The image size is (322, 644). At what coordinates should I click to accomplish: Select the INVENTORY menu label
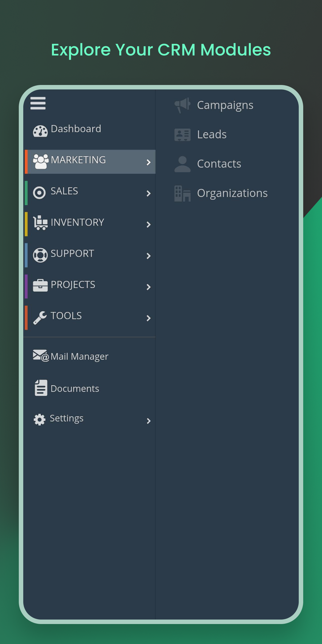point(78,222)
